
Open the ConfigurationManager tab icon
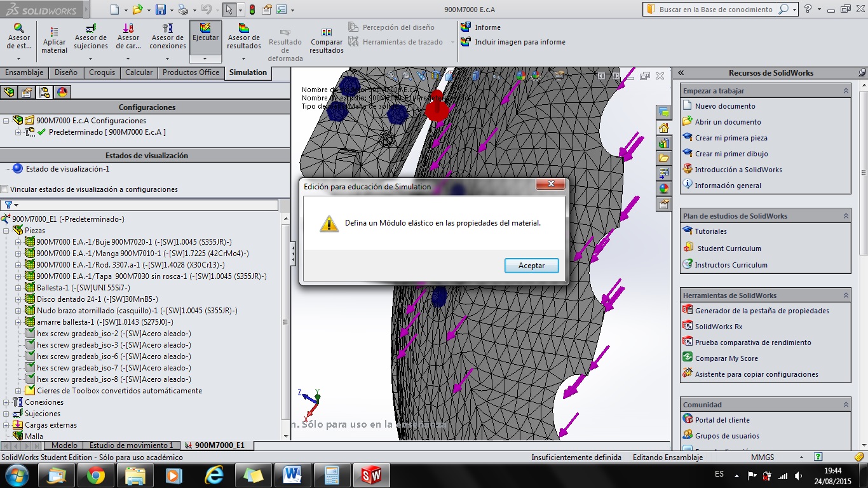(44, 92)
